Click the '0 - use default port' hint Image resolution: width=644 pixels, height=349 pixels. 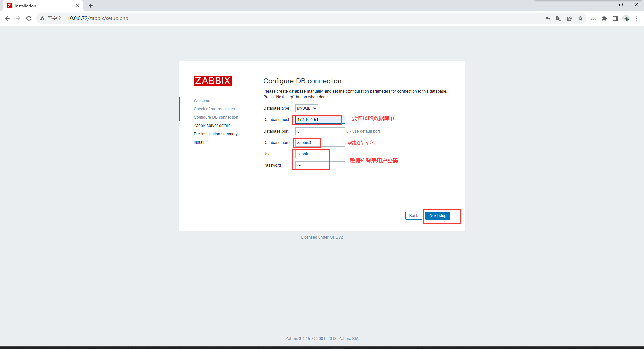click(363, 131)
